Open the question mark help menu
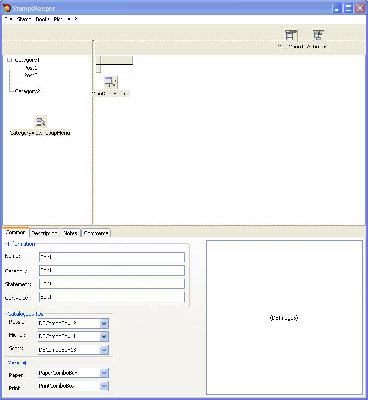This screenshot has height=400, width=368. point(76,19)
